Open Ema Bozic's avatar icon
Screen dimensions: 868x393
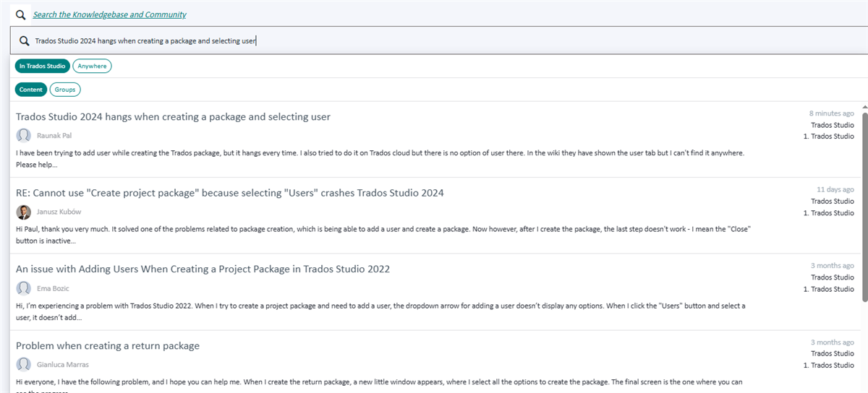24,288
